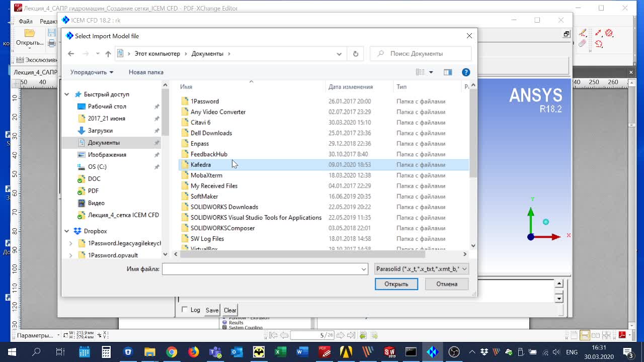Click the Google Chrome taskbar icon

click(x=172, y=352)
